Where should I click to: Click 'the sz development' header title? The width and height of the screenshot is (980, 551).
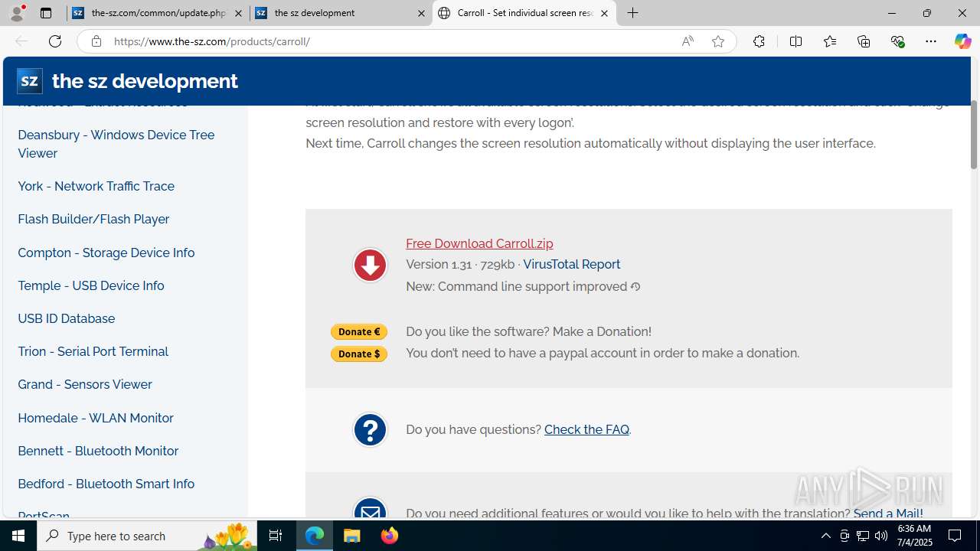145,81
